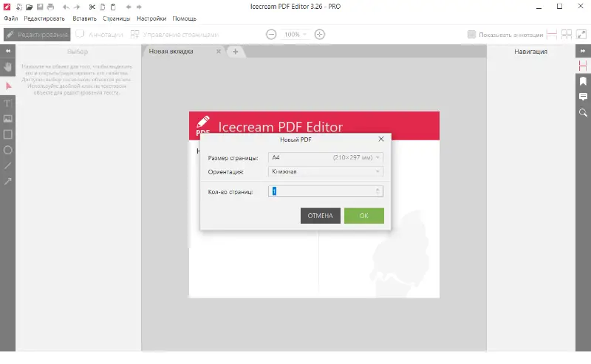The height and width of the screenshot is (364, 591).
Task: Select the rectangle shape tool
Action: tap(7, 134)
